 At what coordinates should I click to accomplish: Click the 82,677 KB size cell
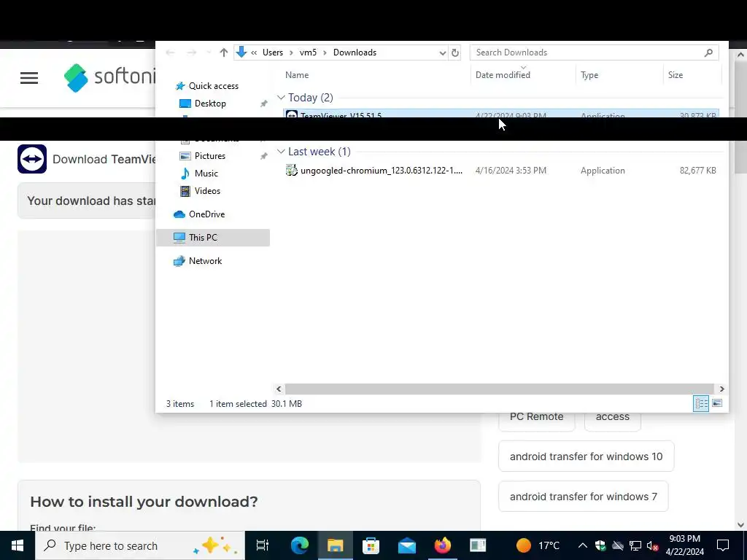(697, 171)
